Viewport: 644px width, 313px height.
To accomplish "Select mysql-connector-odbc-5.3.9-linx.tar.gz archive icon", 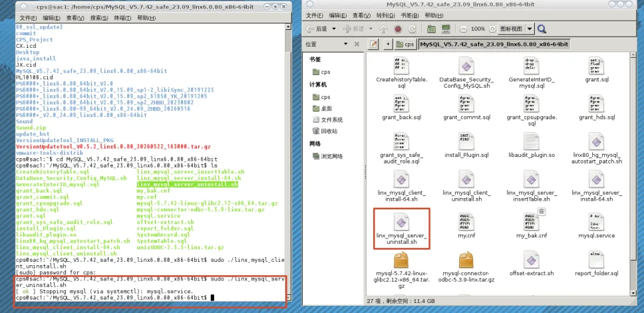I will (466, 259).
